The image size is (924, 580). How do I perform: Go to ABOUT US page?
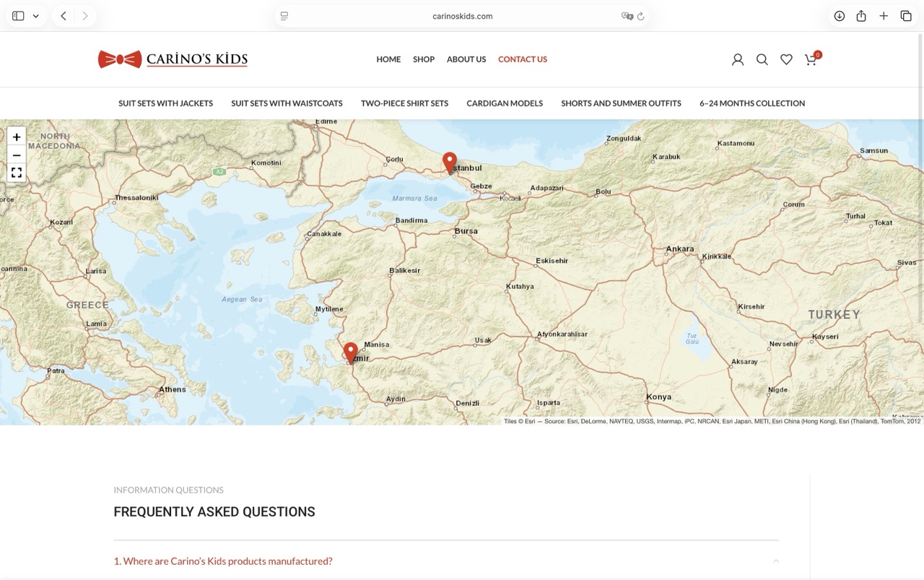[x=466, y=59]
